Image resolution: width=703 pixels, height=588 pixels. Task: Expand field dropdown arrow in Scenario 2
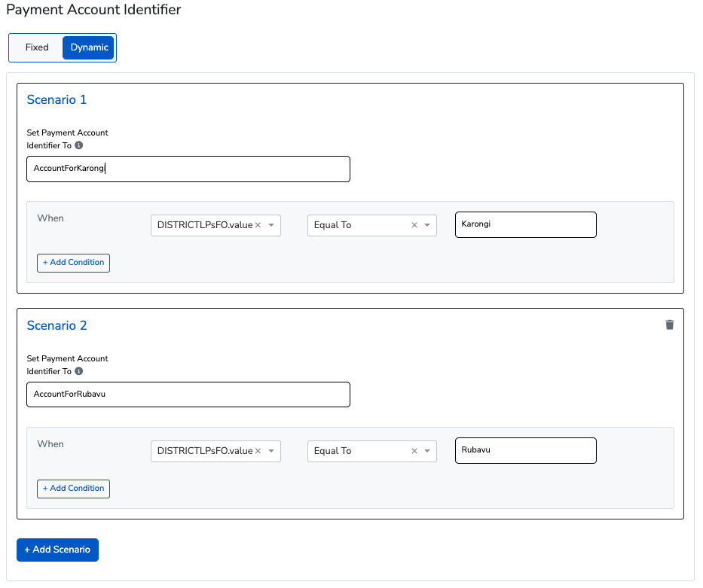tap(271, 451)
